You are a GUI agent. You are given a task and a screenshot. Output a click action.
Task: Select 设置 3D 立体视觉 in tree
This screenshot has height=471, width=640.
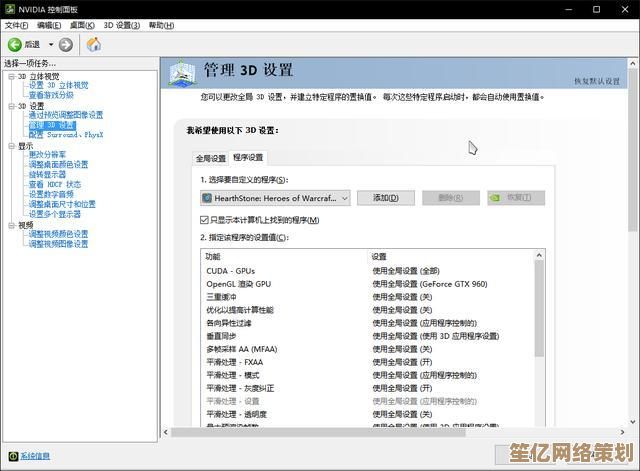click(x=58, y=85)
